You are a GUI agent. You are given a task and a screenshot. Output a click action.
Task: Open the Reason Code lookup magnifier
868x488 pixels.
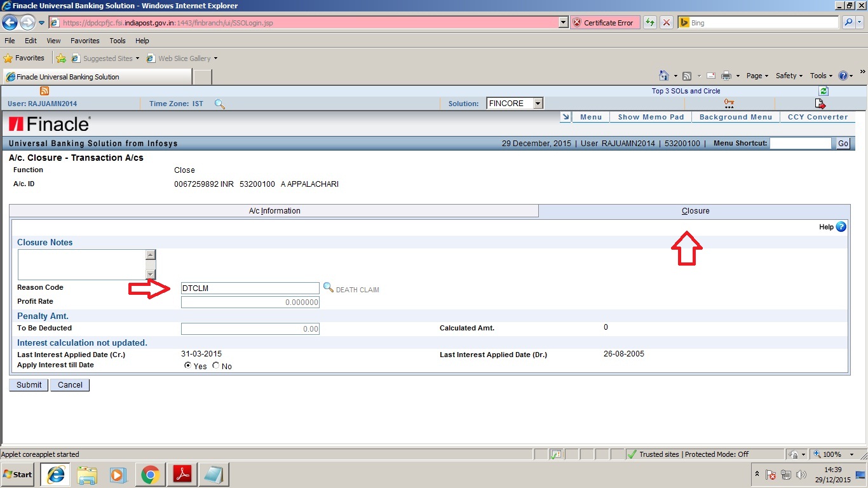(x=329, y=287)
